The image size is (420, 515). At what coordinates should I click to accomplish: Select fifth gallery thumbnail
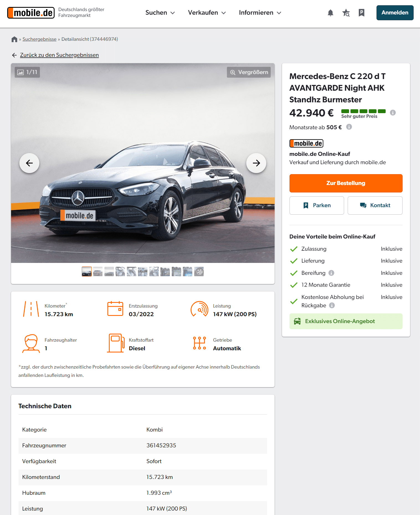click(x=132, y=272)
